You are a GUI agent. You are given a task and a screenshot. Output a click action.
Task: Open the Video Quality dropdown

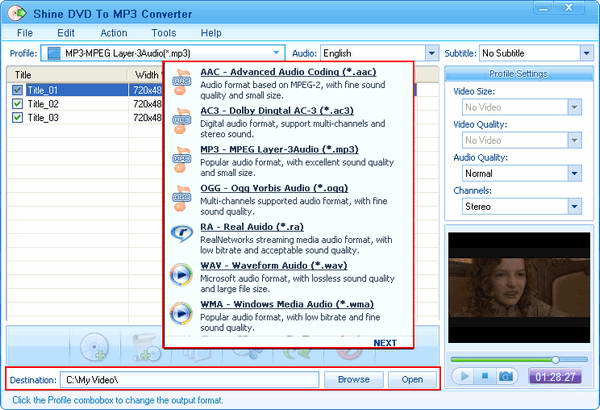[x=574, y=140]
